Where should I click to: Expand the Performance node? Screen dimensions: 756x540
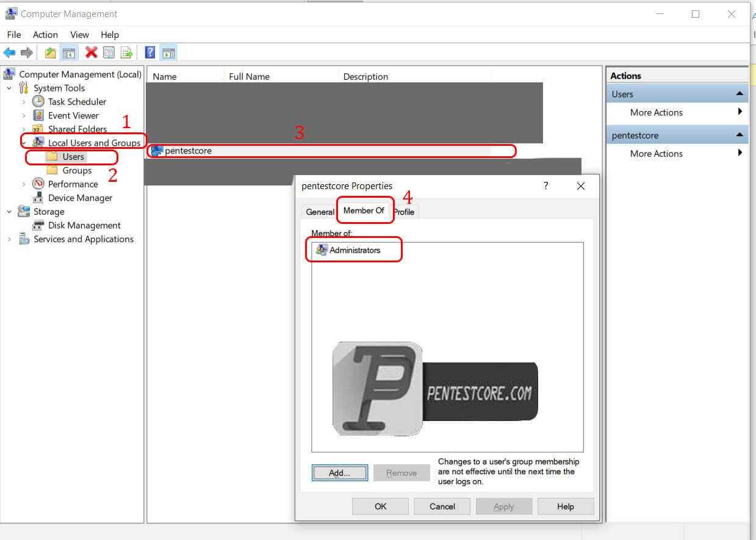[x=24, y=184]
